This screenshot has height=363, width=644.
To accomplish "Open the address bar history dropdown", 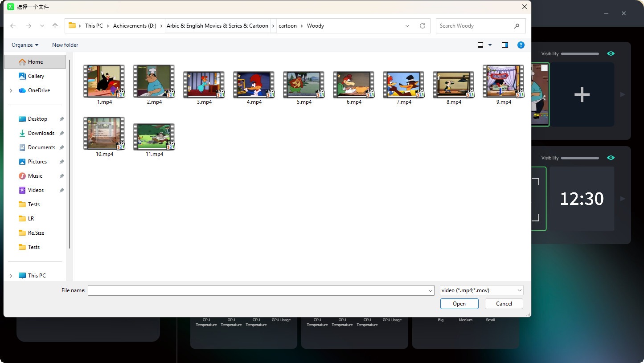I will pos(407,26).
